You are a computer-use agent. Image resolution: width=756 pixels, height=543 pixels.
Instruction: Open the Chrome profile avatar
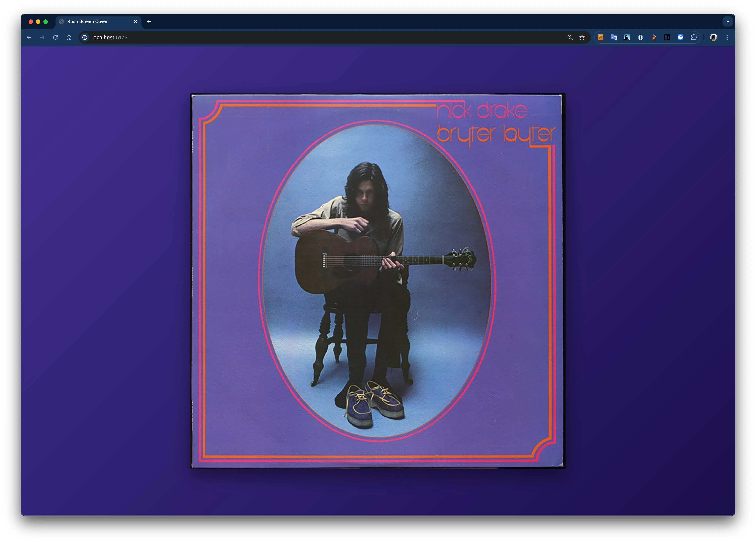coord(714,37)
